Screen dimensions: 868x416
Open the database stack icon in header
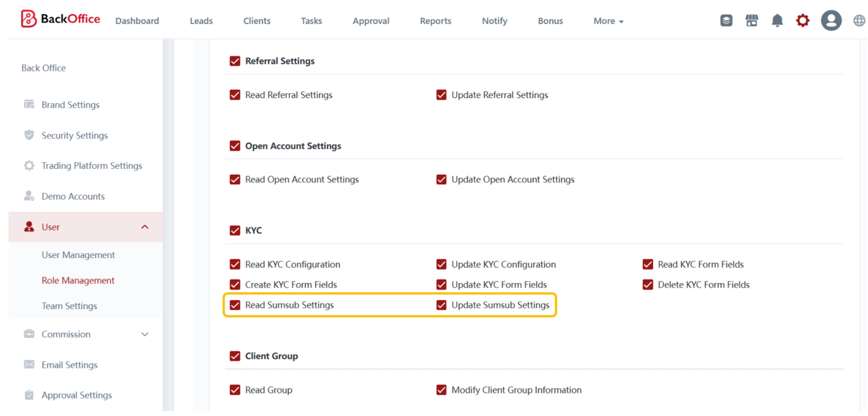point(726,20)
